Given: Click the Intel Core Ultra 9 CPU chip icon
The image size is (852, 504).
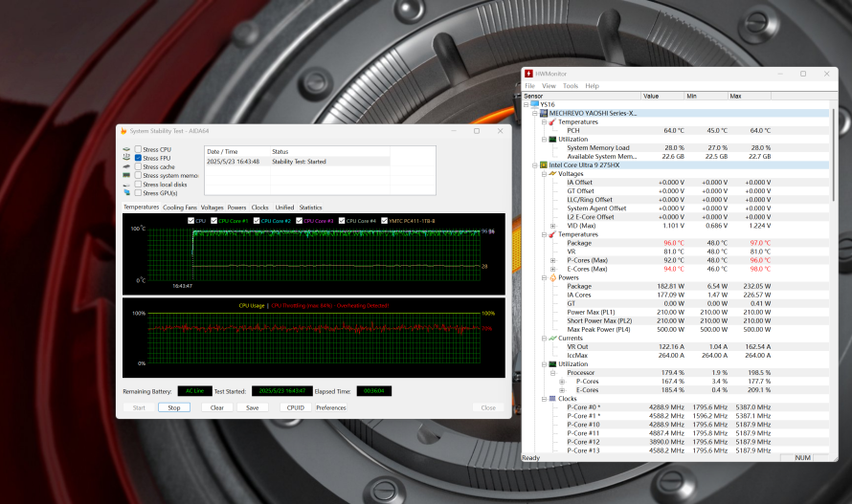Looking at the screenshot, I should pyautogui.click(x=543, y=164).
